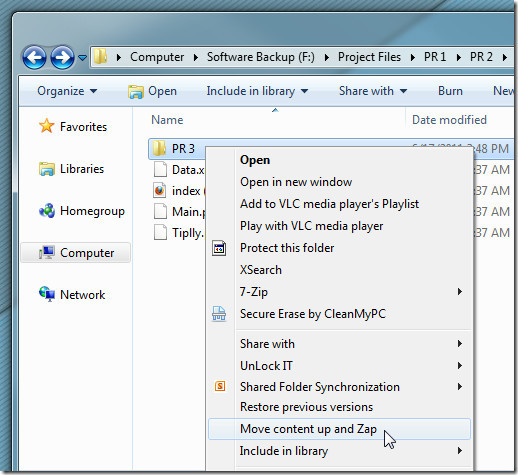Click the Libraries icon in sidebar
Image resolution: width=518 pixels, height=475 pixels.
[x=47, y=169]
